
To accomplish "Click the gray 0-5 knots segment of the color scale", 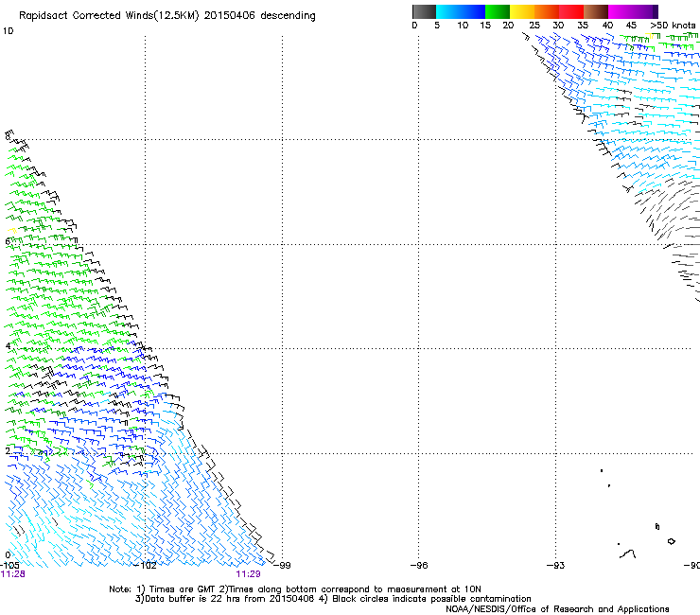I will [x=424, y=11].
